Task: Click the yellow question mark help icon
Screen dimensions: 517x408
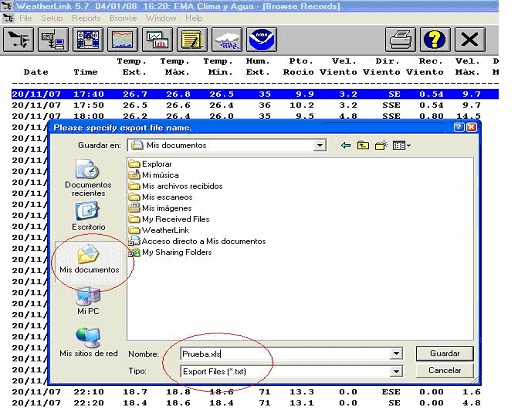Action: pyautogui.click(x=435, y=40)
